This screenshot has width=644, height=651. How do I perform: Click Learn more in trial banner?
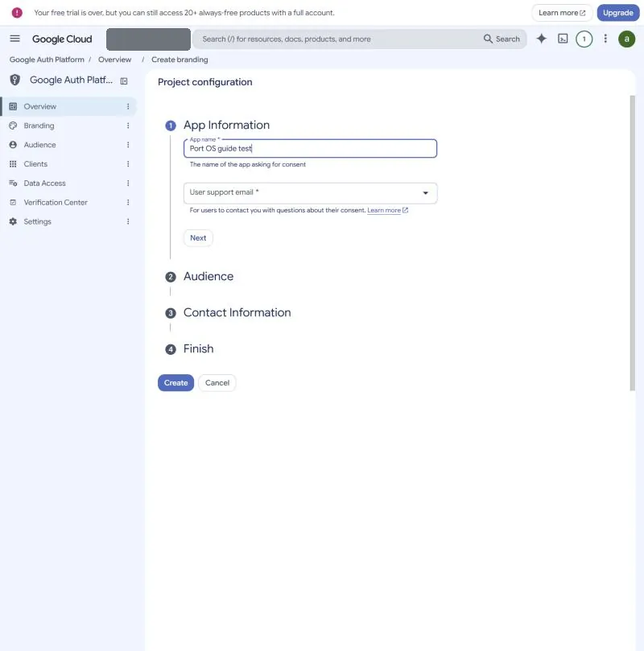(562, 13)
